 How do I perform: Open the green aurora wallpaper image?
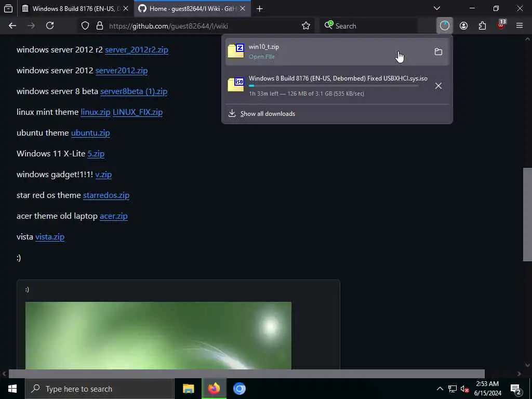[158, 335]
